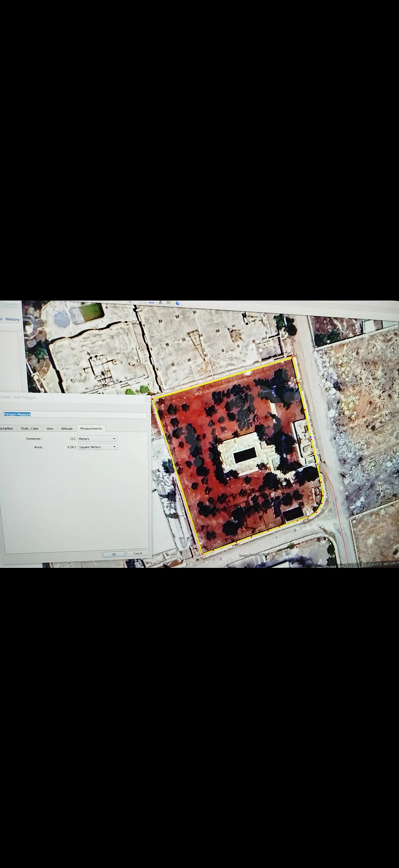Confirm the polygon with OK button
The height and width of the screenshot is (868, 399).
(x=114, y=554)
